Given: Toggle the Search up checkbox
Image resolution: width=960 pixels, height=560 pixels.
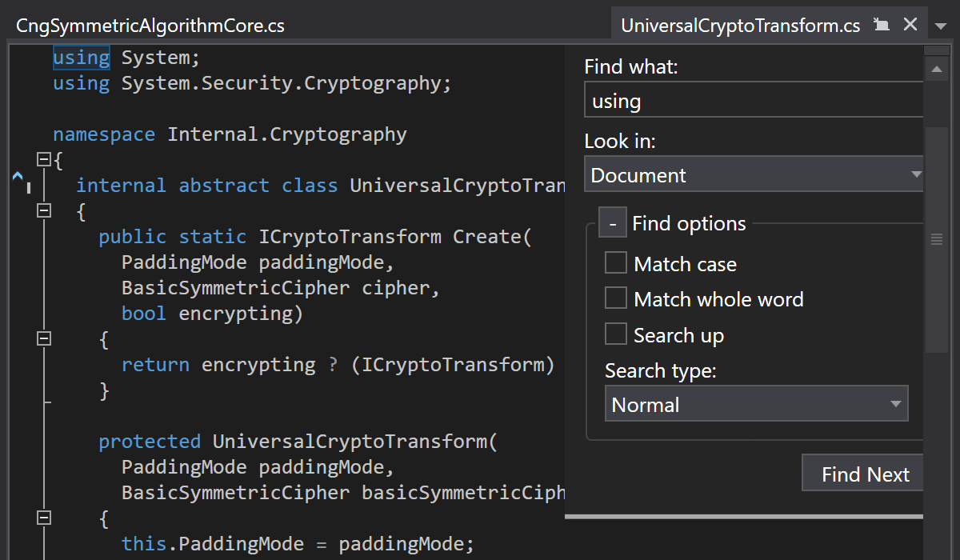Looking at the screenshot, I should point(616,334).
